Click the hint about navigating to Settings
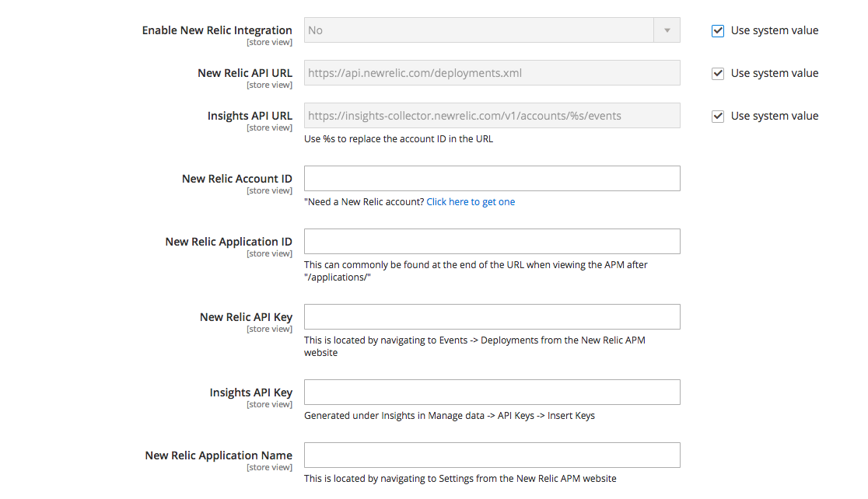 coord(460,479)
